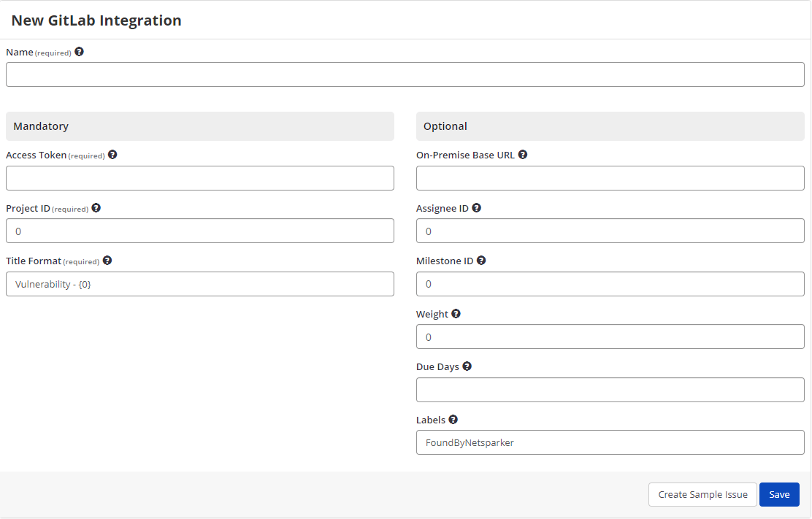Focus the On-Premise Base URL field

(x=610, y=177)
